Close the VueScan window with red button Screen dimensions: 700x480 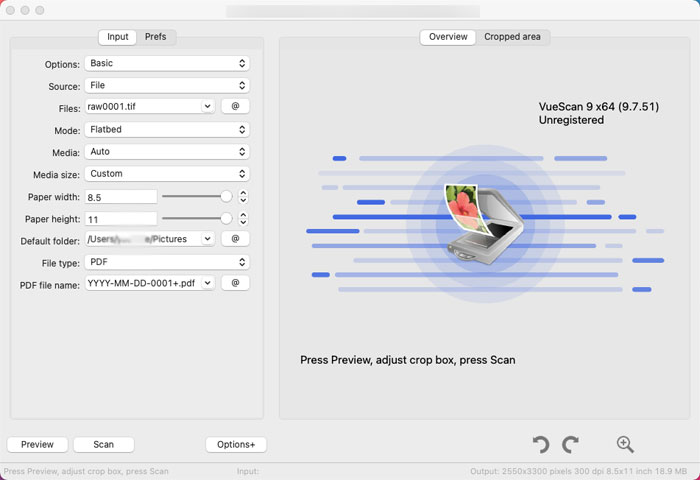pos(10,10)
